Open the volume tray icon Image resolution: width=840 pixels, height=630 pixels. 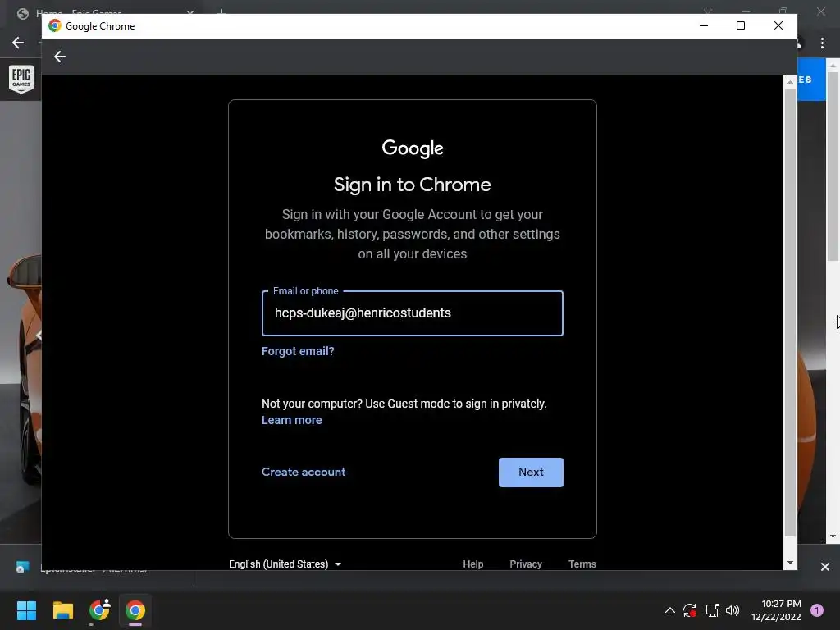(733, 610)
